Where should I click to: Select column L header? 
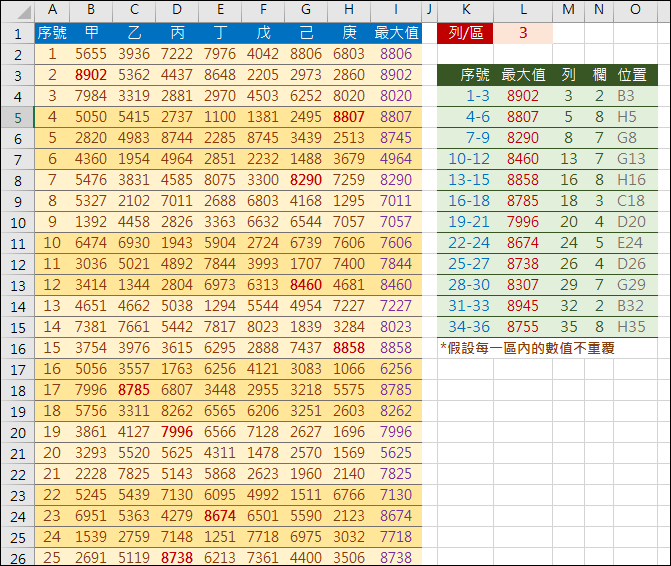pyautogui.click(x=523, y=10)
